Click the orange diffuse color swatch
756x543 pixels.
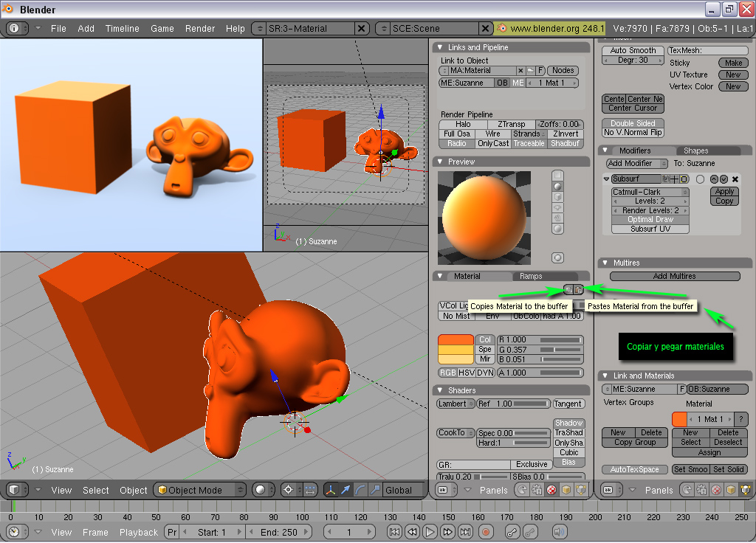point(456,339)
